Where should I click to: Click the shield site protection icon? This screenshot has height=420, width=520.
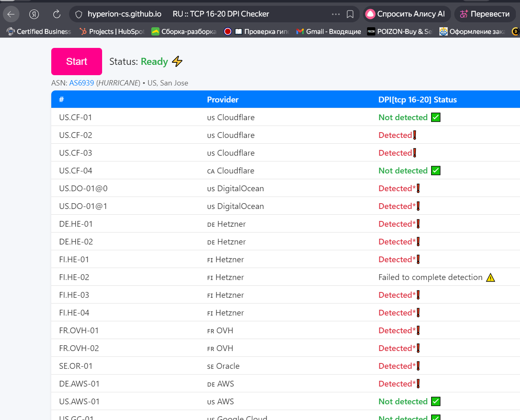(79, 14)
